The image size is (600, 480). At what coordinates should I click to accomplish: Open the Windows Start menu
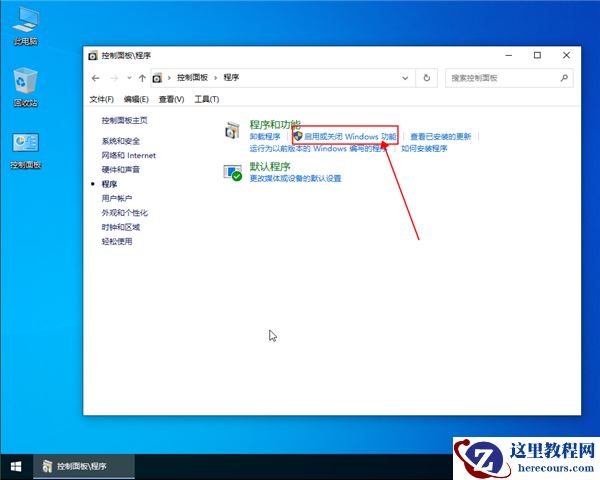16,466
